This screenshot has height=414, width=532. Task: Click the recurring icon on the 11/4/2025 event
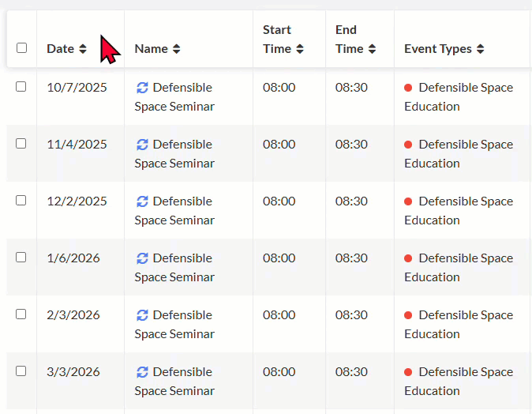142,145
